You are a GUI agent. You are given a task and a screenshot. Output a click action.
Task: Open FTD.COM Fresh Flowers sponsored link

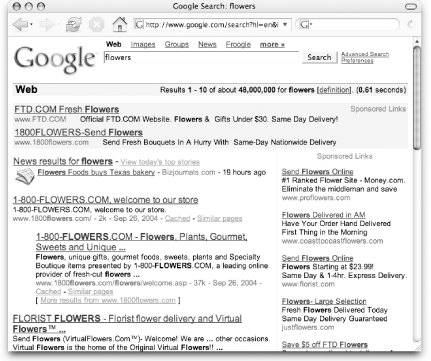(67, 109)
